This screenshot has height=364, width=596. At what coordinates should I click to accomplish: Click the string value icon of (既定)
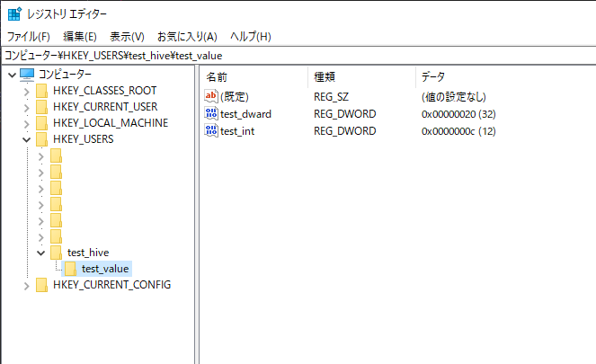211,96
